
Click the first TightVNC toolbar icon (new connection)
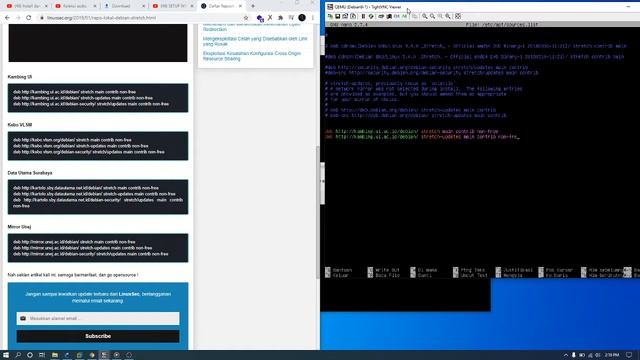click(x=330, y=16)
